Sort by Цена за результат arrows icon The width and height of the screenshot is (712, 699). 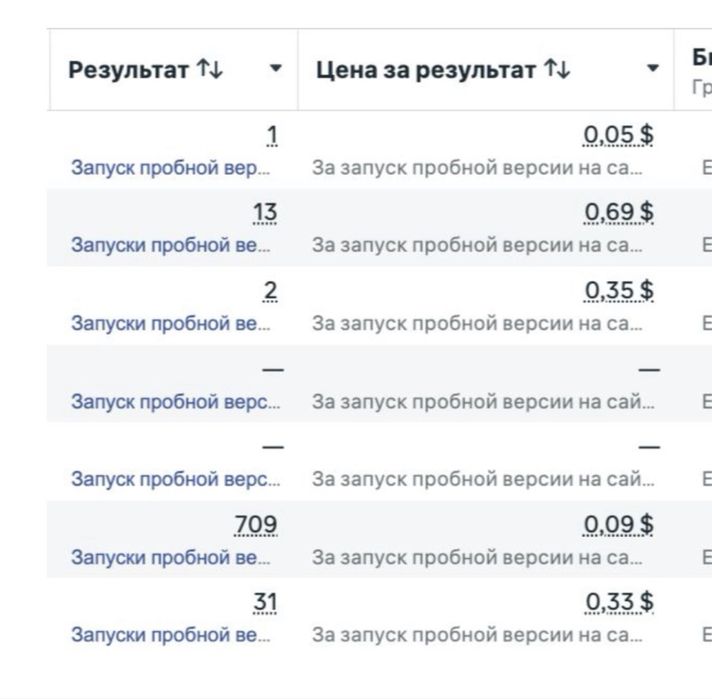click(x=557, y=69)
